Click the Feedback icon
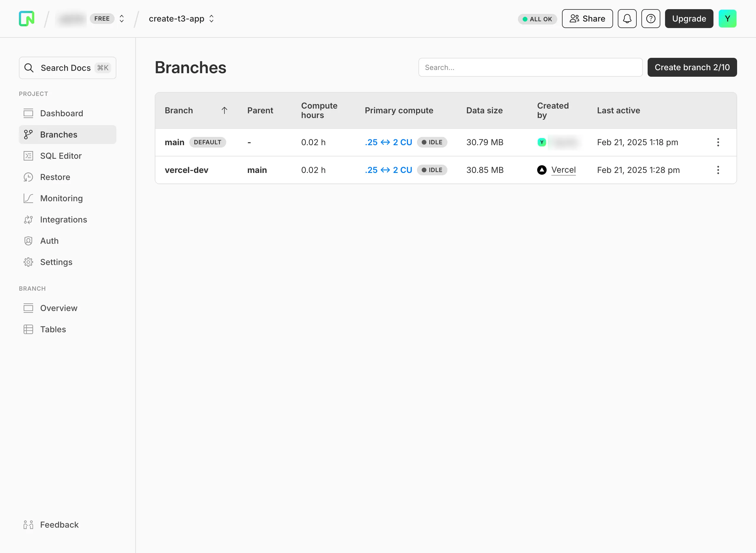756x553 pixels. (x=28, y=525)
